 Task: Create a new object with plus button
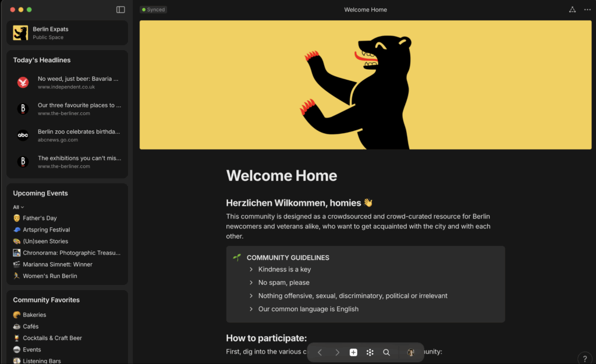coord(353,352)
